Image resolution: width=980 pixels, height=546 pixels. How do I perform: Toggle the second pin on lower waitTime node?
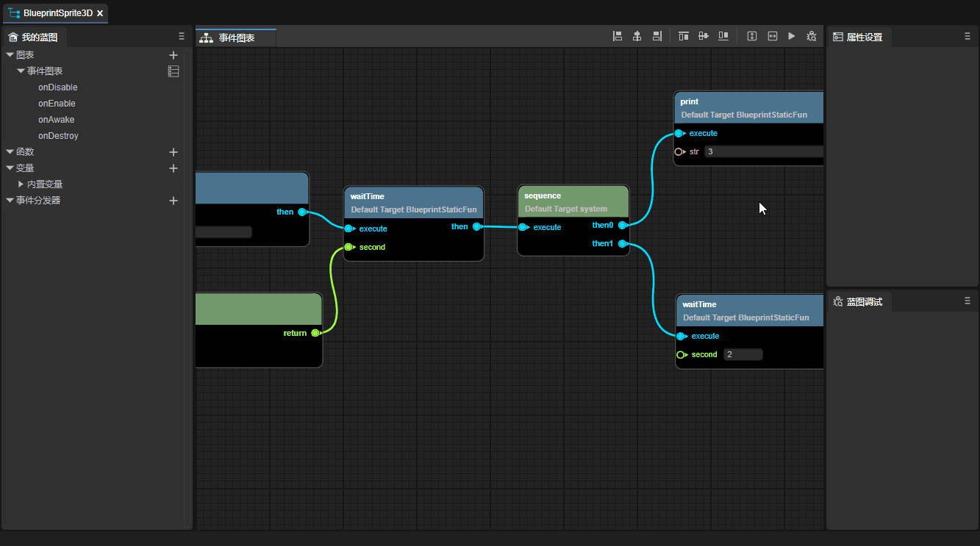pyautogui.click(x=681, y=355)
